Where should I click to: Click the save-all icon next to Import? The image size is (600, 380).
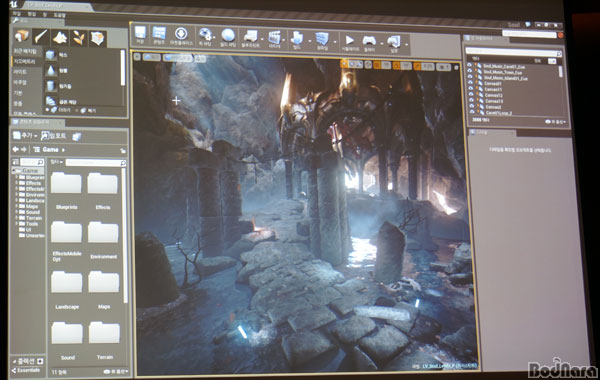point(77,137)
